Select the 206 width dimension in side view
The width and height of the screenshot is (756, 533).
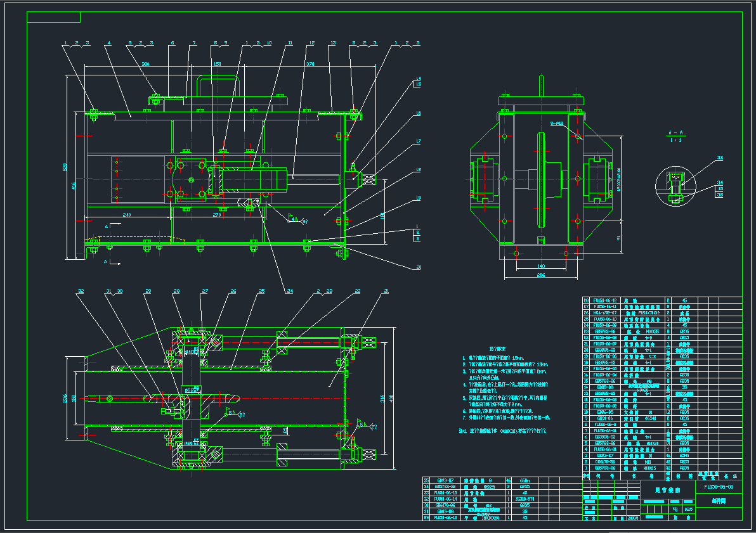point(541,274)
